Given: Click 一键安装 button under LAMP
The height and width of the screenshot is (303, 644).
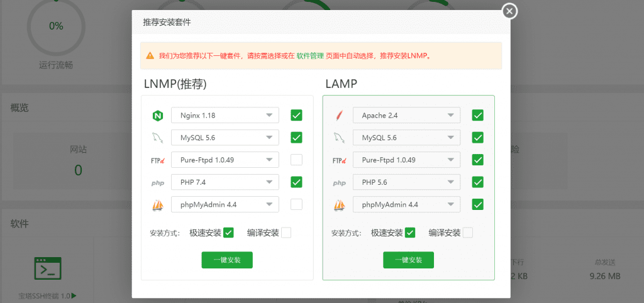Looking at the screenshot, I should [408, 260].
